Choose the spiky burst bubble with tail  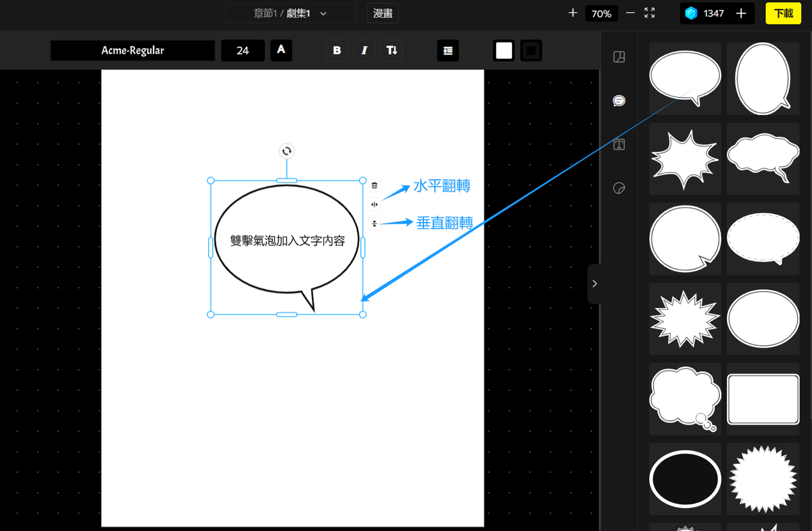coord(685,159)
